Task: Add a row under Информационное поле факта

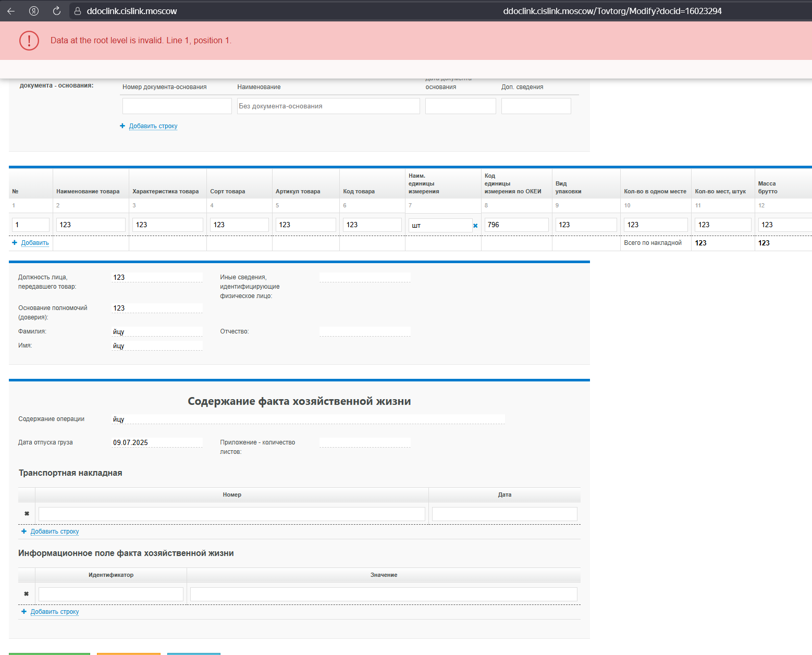Action: [55, 612]
